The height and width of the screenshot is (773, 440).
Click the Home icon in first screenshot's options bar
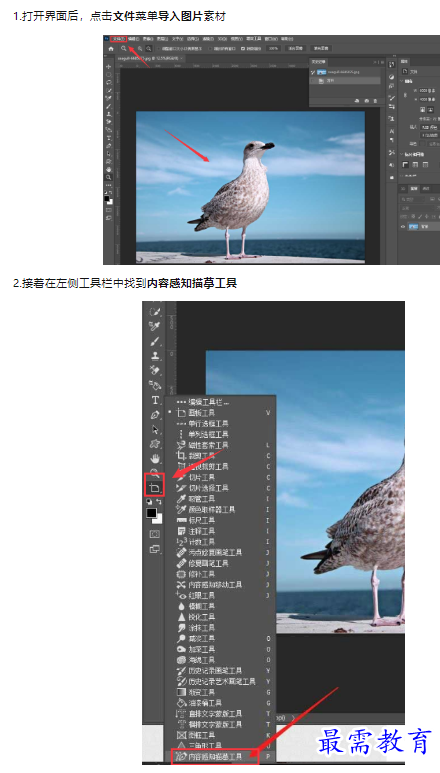110,48
